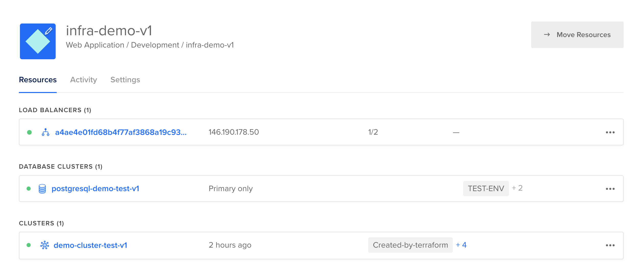The image size is (644, 278).
Task: Open the load balancer row's more-options menu
Action: pyautogui.click(x=610, y=132)
